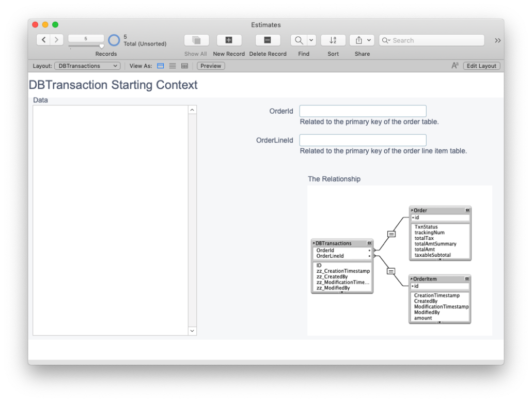Viewport: 532px width, 402px height.
Task: Switch to Table view
Action: click(184, 66)
